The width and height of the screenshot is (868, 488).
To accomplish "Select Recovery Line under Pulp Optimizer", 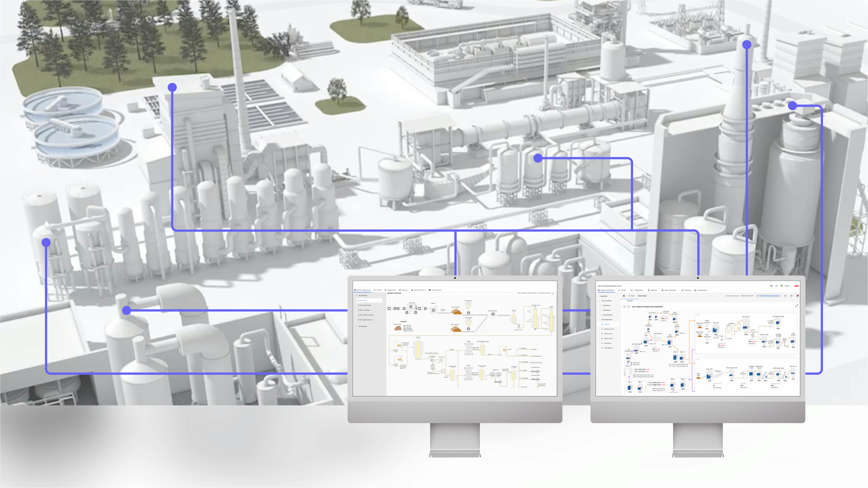I will (x=609, y=329).
